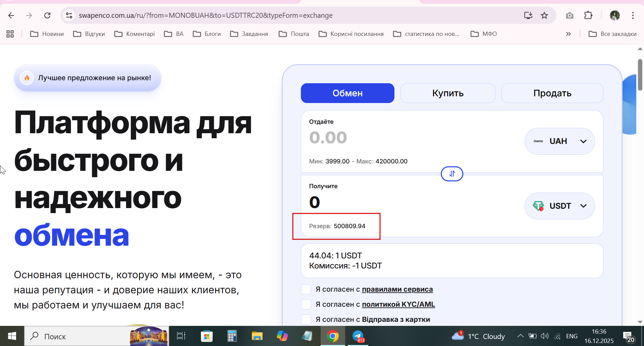Viewport: 644px width, 346px height.
Task: Open the taskbar clock showing 16:36
Action: pyautogui.click(x=599, y=336)
